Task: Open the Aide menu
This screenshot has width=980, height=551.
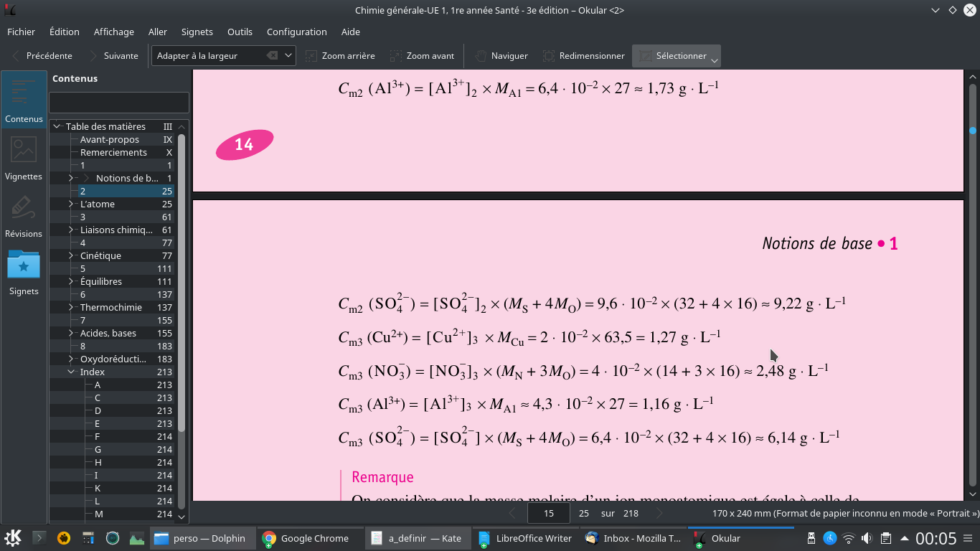Action: coord(351,32)
